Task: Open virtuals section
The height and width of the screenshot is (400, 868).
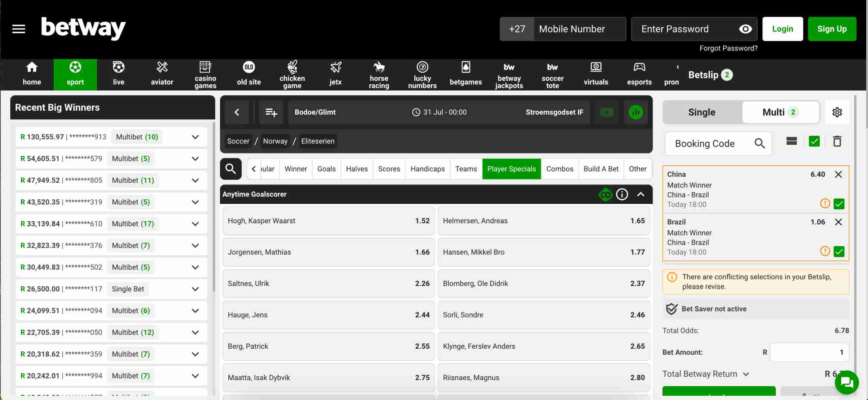Action: pos(596,74)
